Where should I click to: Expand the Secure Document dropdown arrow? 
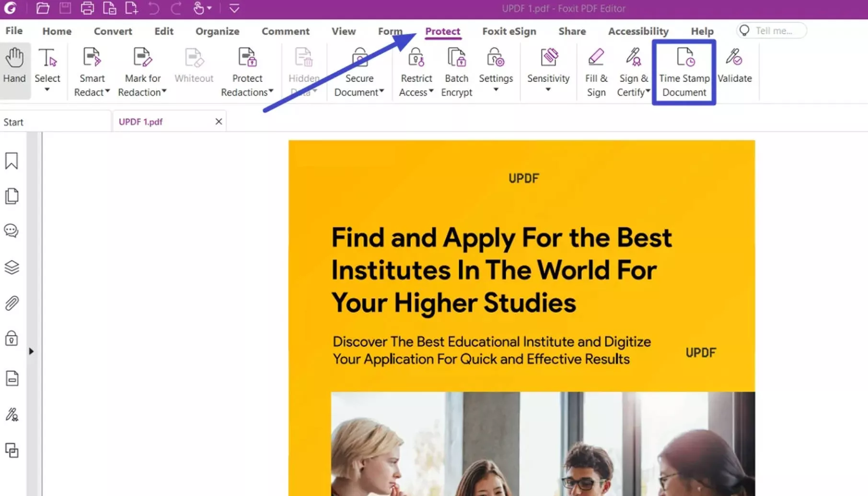382,91
